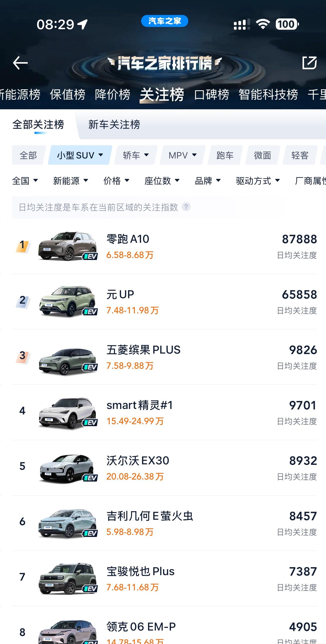This screenshot has height=644, width=326.
Task: Expand the 小型SUV category dropdown
Action: point(80,155)
